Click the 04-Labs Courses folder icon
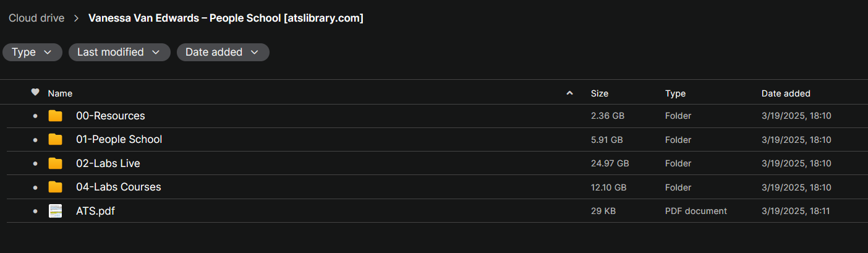The width and height of the screenshot is (868, 253). tap(56, 187)
